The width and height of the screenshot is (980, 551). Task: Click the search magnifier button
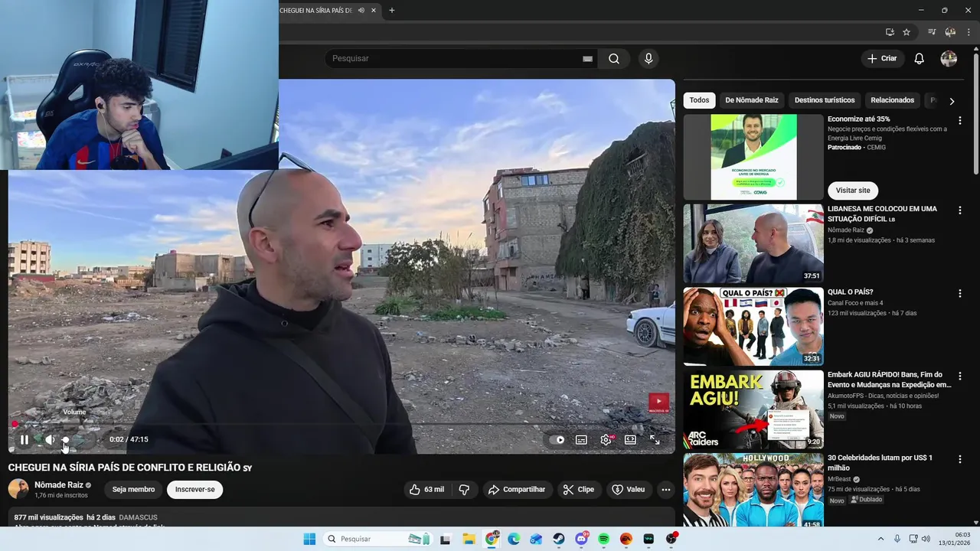pyautogui.click(x=614, y=59)
